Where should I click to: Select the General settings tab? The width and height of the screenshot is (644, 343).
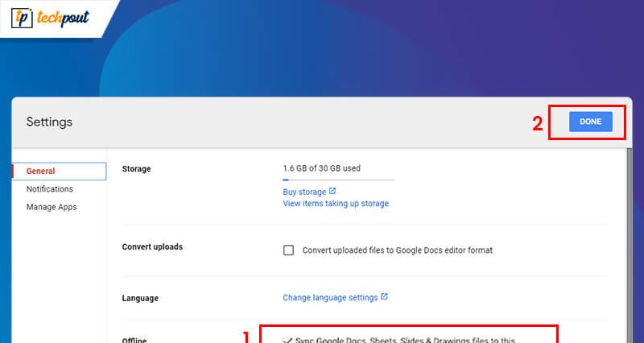click(59, 171)
